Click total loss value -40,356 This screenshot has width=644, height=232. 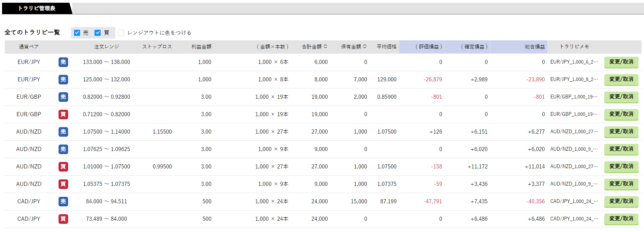(x=535, y=202)
